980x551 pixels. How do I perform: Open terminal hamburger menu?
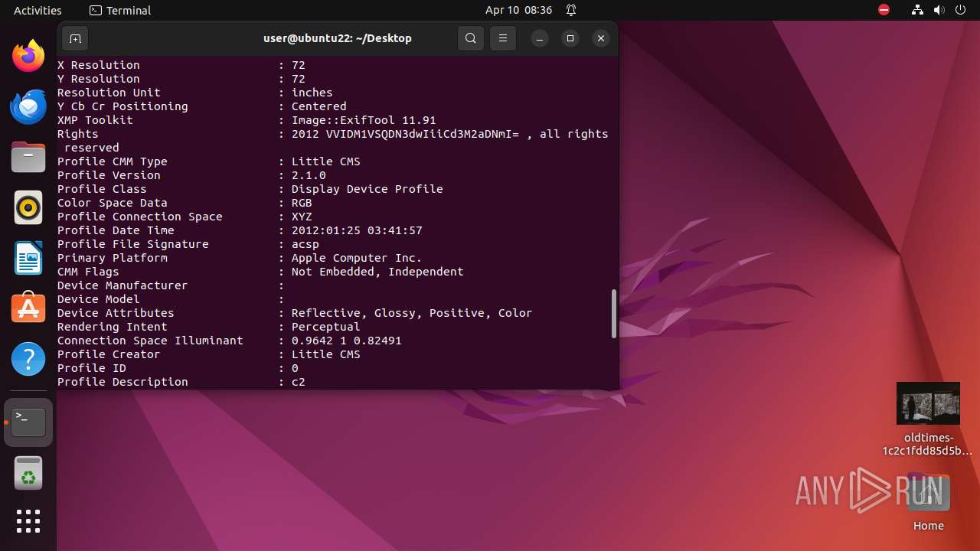502,38
